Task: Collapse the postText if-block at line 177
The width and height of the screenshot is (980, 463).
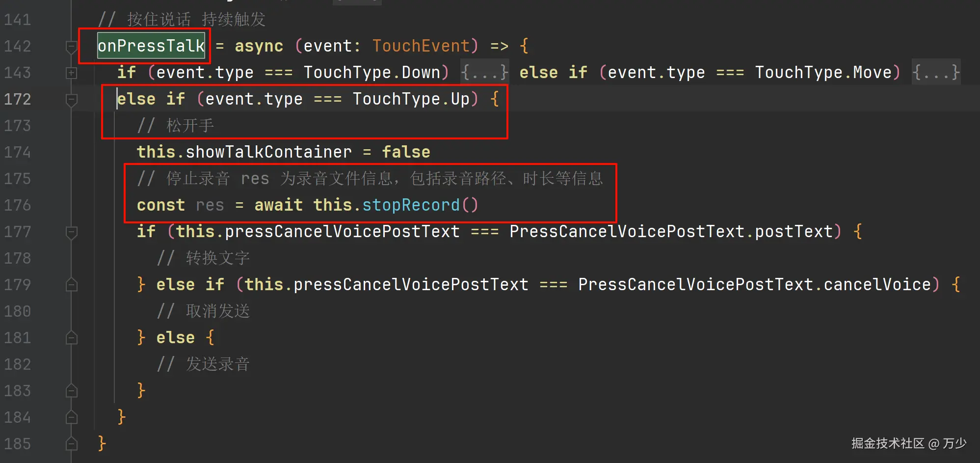Action: click(72, 232)
